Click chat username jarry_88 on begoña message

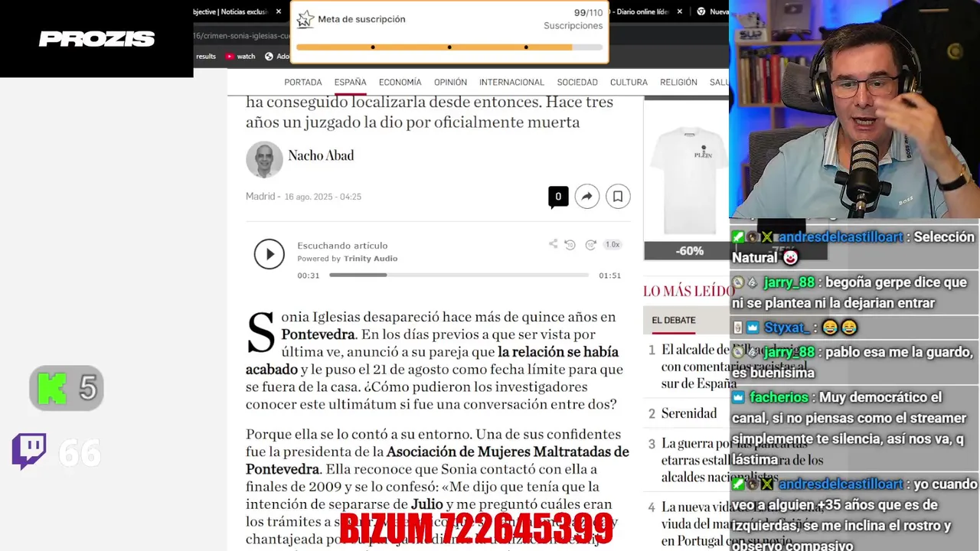pos(789,282)
